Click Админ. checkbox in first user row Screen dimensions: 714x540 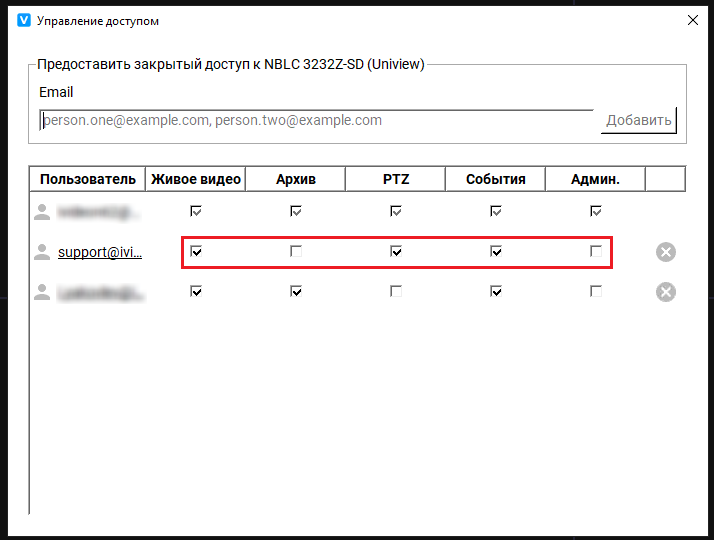[596, 211]
